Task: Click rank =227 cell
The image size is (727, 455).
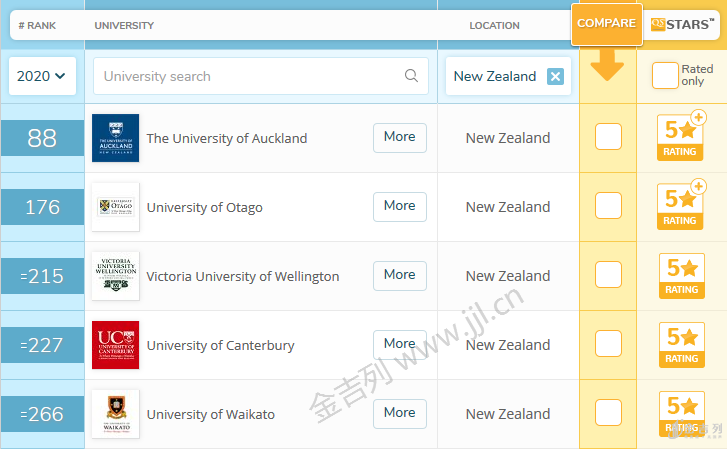Action: pyautogui.click(x=42, y=345)
